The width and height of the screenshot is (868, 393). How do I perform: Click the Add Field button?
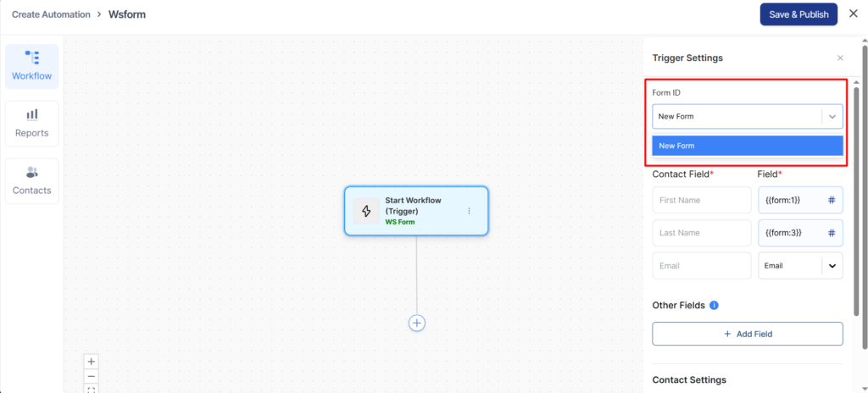(x=747, y=334)
